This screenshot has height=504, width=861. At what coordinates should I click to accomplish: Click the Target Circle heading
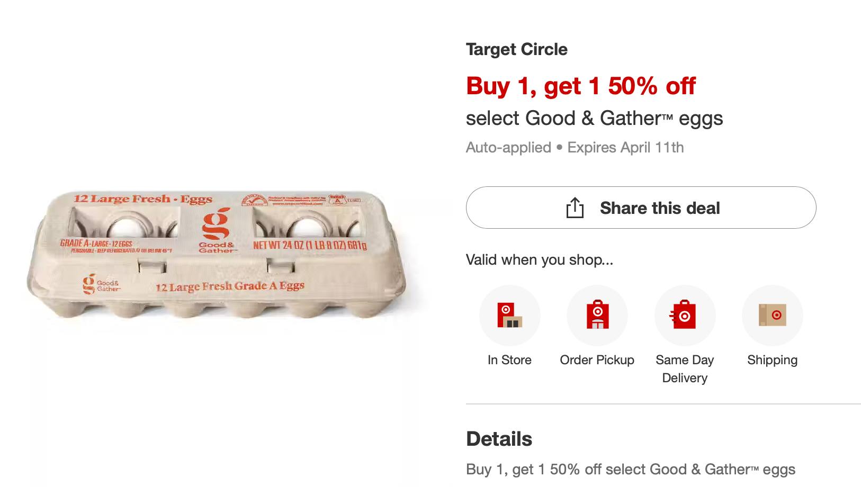coord(516,49)
